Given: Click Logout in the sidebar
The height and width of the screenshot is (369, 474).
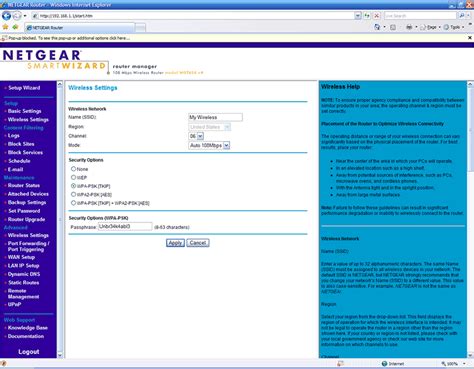Looking at the screenshot, I should (29, 352).
